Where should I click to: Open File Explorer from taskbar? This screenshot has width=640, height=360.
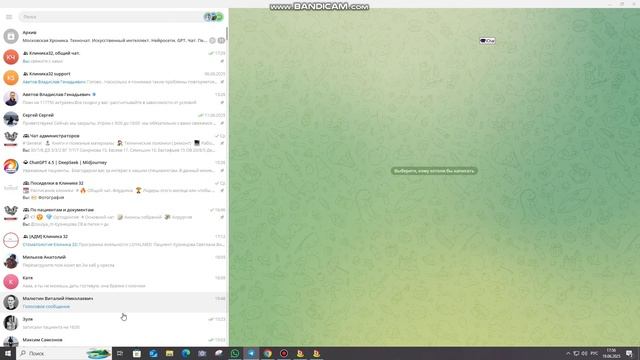[169, 353]
